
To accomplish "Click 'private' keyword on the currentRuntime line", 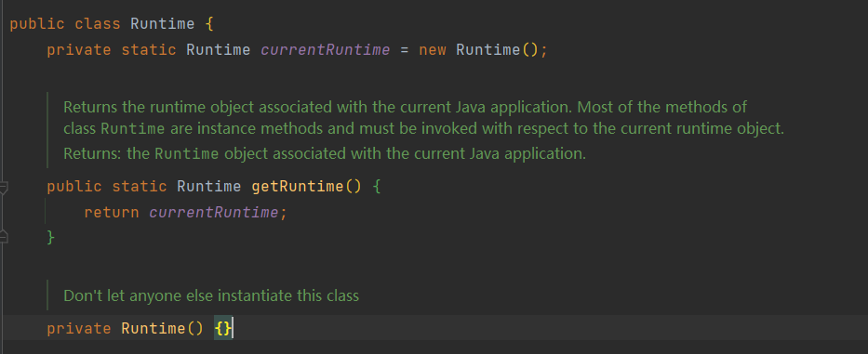I will tap(79, 50).
